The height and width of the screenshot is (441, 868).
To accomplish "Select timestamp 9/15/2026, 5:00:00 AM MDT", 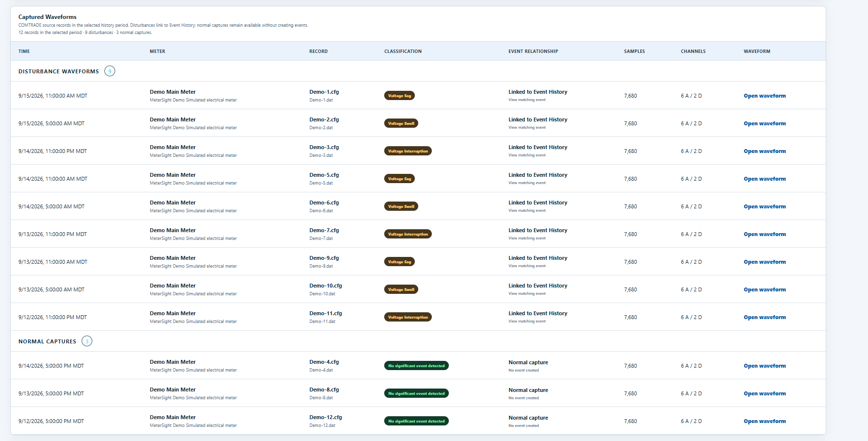I will click(x=51, y=123).
